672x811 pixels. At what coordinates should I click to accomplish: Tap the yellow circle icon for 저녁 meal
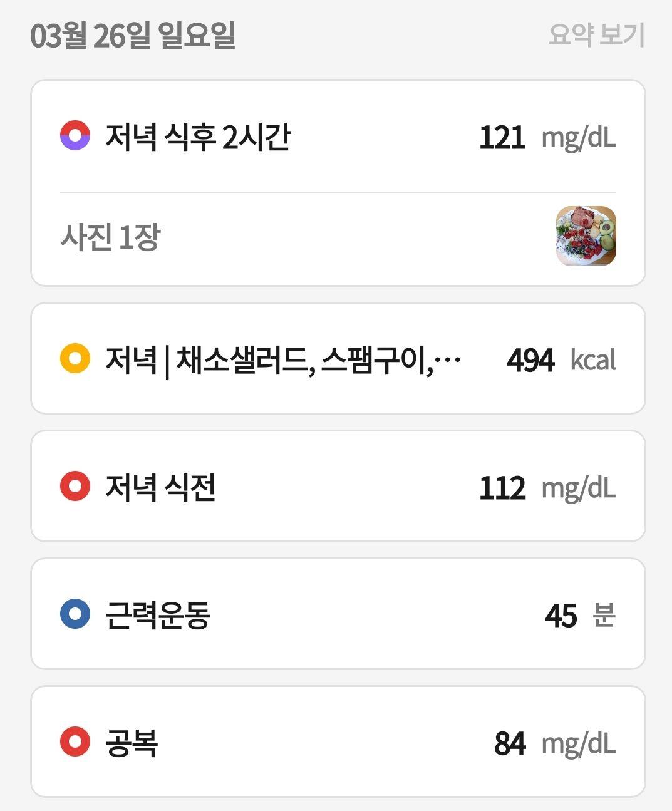[x=75, y=359]
